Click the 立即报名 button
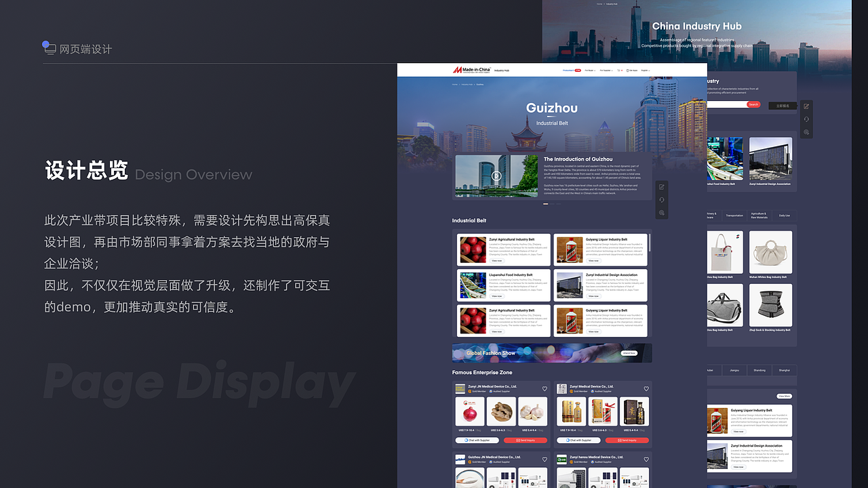This screenshot has height=488, width=868. coord(783,106)
